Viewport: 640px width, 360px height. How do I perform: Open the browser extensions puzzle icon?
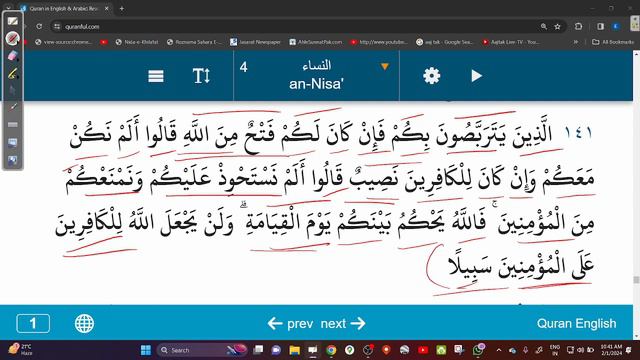coord(578,27)
